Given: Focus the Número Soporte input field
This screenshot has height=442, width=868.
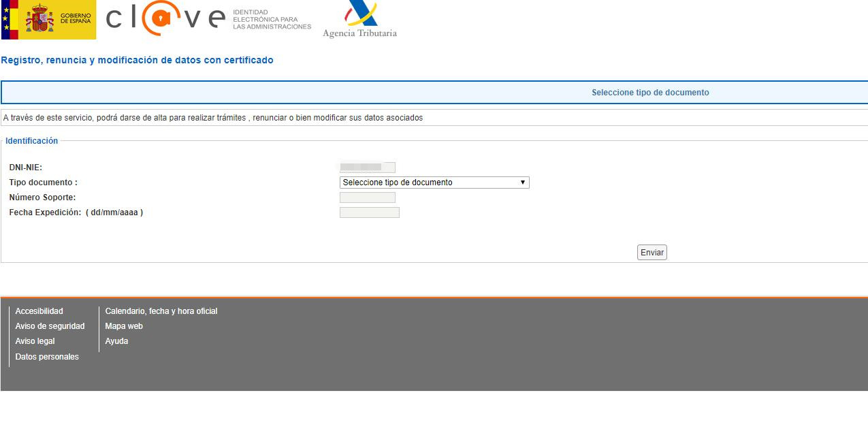Looking at the screenshot, I should [367, 198].
